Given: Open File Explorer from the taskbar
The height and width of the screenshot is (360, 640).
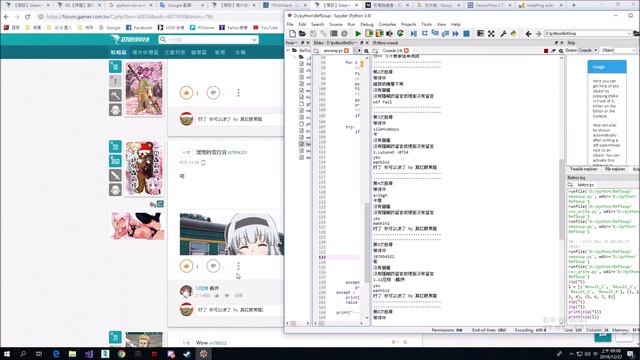Looking at the screenshot, I should (72, 354).
